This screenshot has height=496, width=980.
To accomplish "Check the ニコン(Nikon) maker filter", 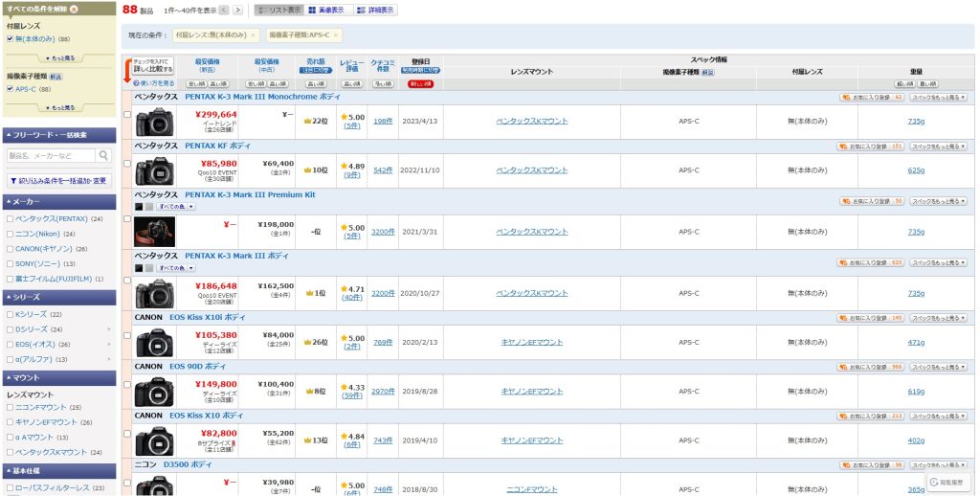I will point(10,234).
